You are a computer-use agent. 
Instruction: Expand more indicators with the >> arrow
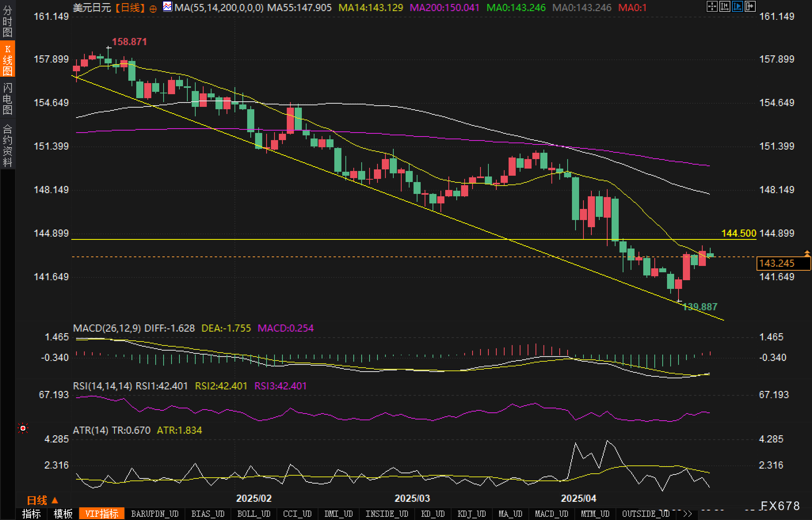[x=688, y=514]
